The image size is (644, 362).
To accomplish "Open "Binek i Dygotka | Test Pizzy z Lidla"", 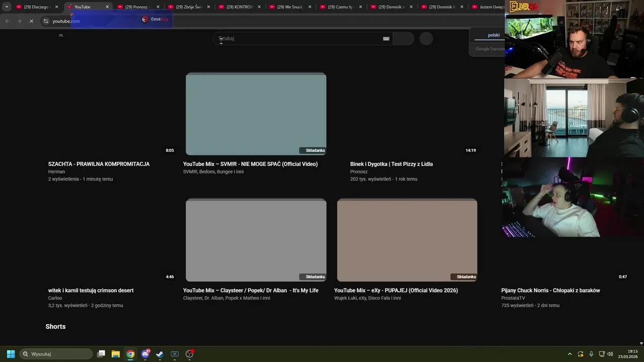I will [x=391, y=164].
